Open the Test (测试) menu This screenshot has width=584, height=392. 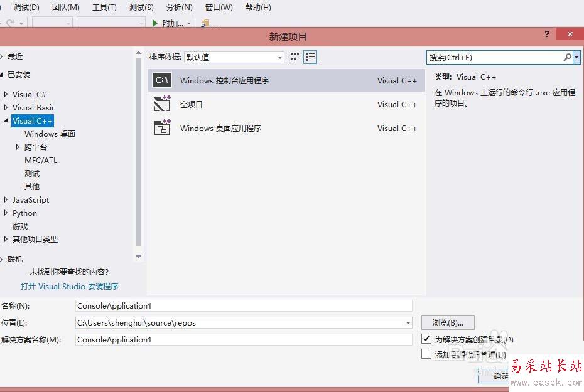[x=141, y=7]
